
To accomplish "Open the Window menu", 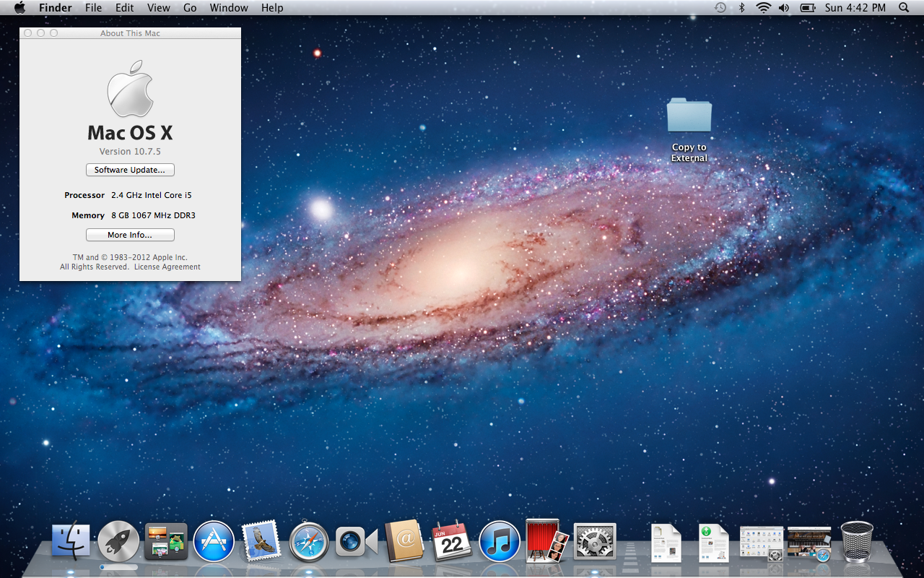I will click(229, 8).
